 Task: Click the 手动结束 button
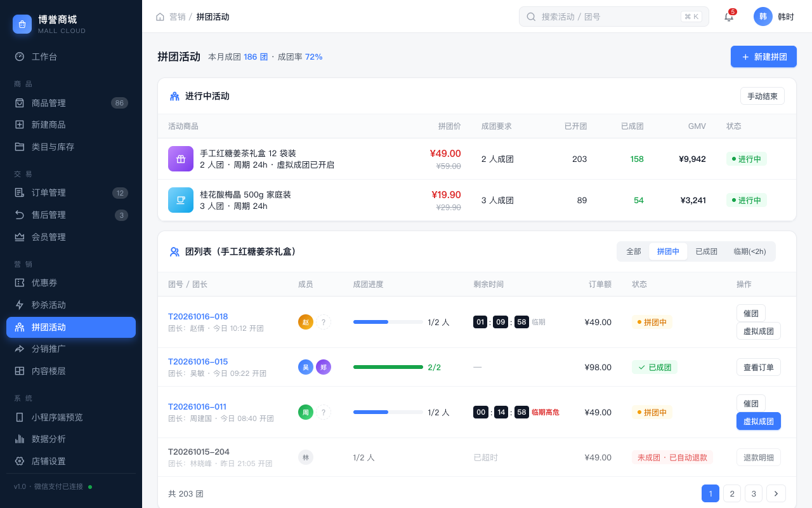click(x=763, y=96)
